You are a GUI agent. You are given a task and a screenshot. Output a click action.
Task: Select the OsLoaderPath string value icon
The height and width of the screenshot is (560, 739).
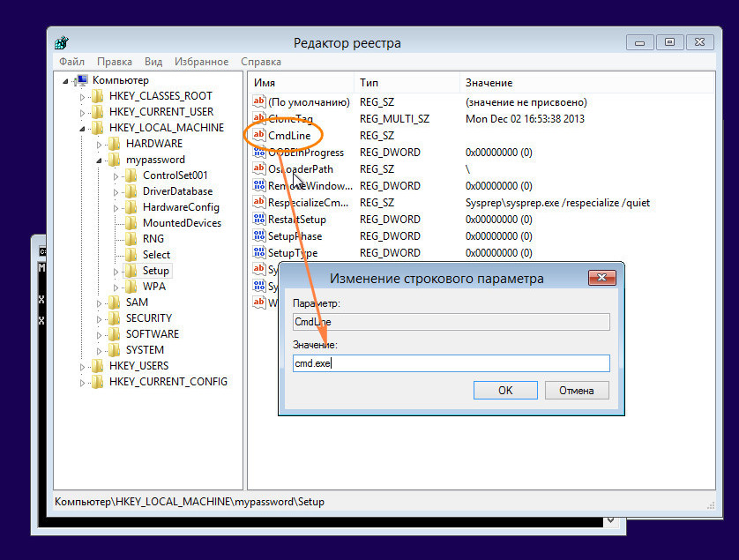coord(259,169)
